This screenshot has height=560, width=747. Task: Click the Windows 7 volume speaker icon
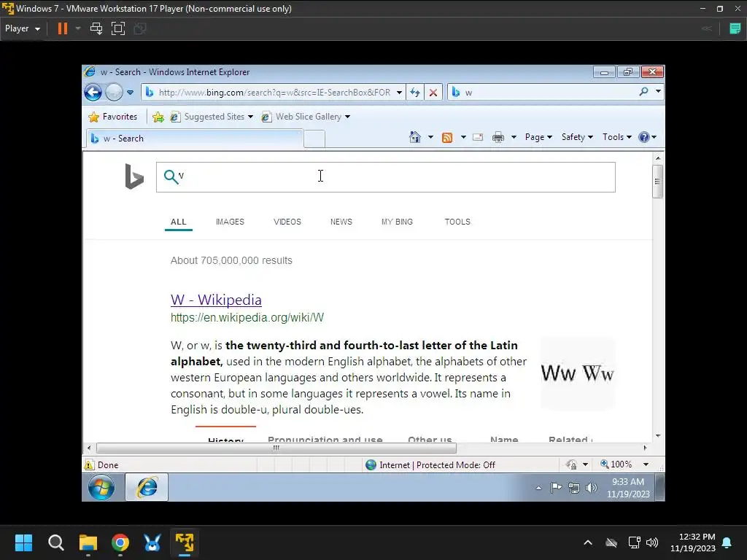pyautogui.click(x=591, y=488)
